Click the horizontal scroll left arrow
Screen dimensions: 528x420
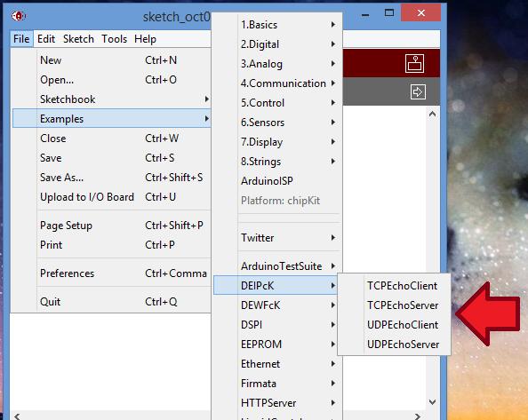coord(17,416)
